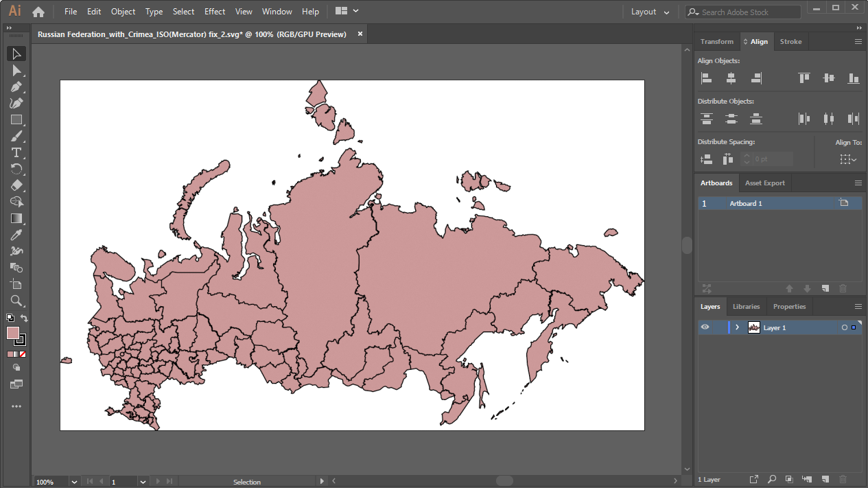Click the Home icon
The image size is (868, 488).
click(38, 12)
